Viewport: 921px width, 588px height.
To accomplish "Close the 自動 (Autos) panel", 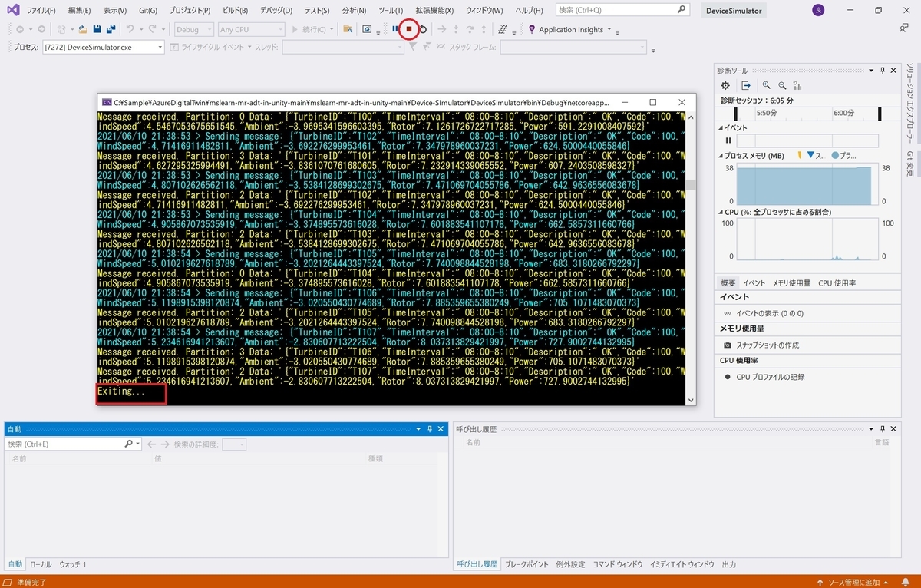I will pos(441,428).
